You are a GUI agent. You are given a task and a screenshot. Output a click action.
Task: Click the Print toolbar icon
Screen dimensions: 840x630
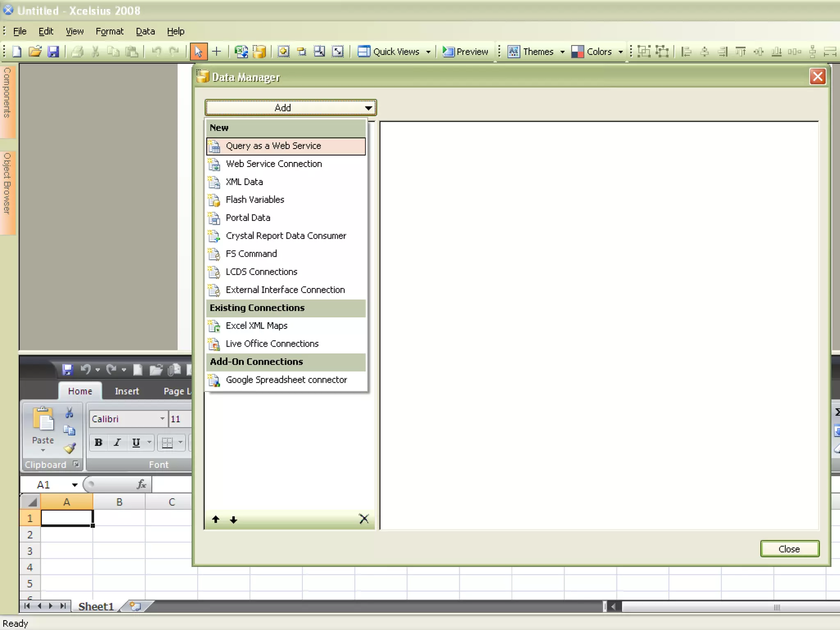click(77, 52)
